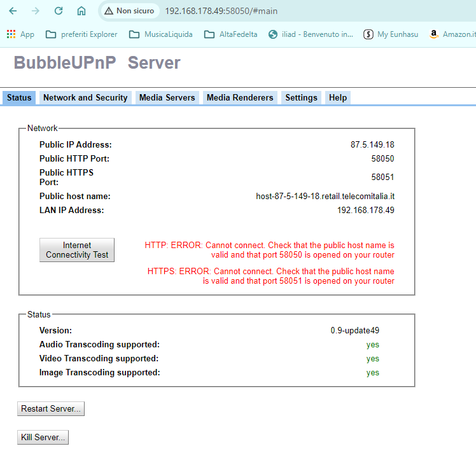
Task: Select the public HTTPS port value 58051
Action: point(382,177)
